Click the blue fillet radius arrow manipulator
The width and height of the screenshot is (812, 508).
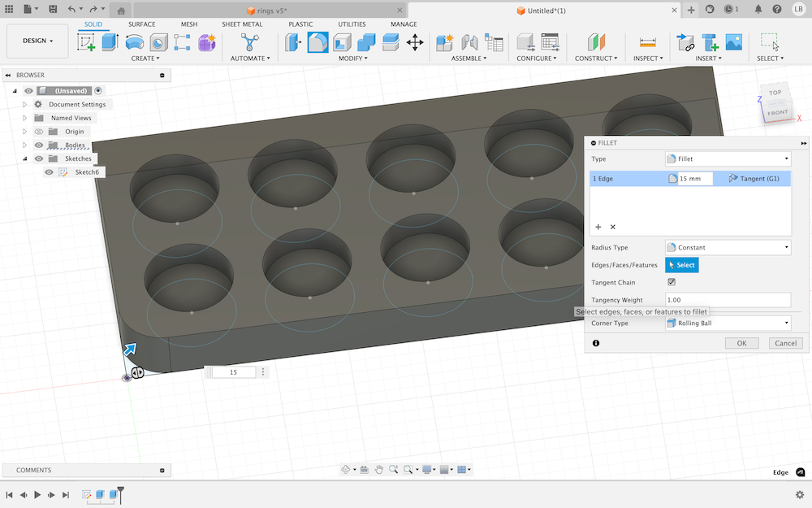pyautogui.click(x=129, y=349)
